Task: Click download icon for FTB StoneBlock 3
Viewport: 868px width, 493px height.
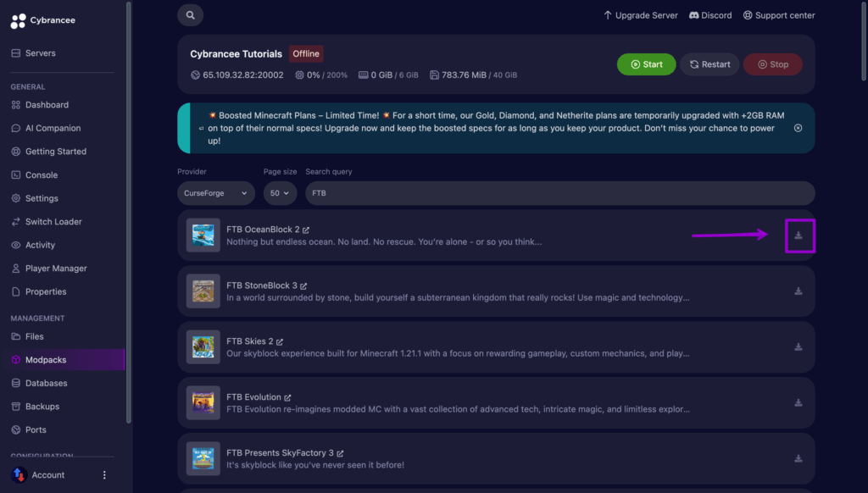Action: (798, 291)
